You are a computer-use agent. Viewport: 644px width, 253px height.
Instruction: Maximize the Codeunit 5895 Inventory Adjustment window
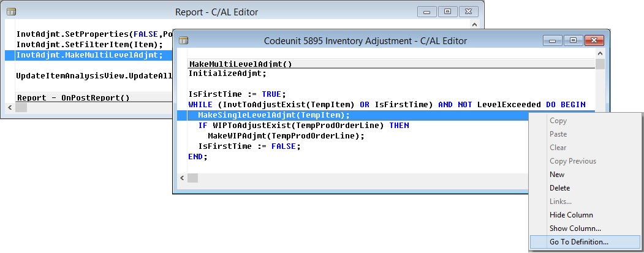[573, 40]
